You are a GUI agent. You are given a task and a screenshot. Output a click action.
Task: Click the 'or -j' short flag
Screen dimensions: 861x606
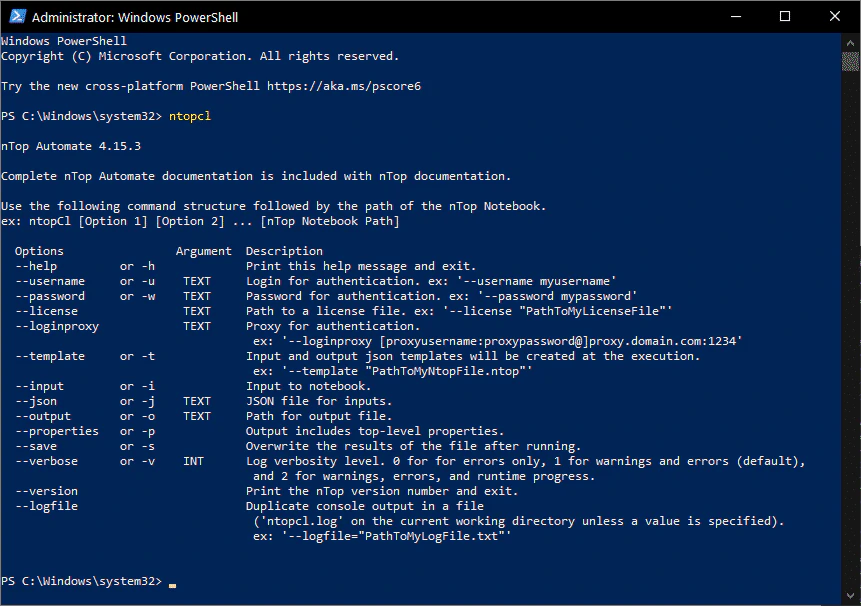pos(137,401)
